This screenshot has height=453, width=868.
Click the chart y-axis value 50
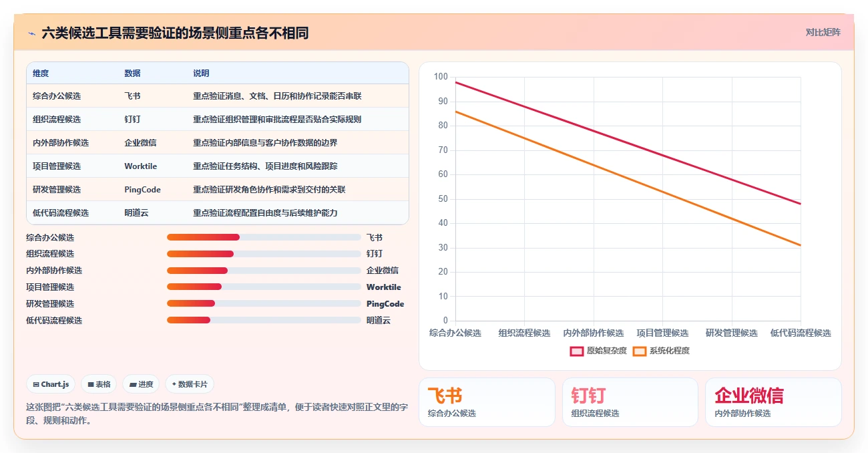pos(443,199)
